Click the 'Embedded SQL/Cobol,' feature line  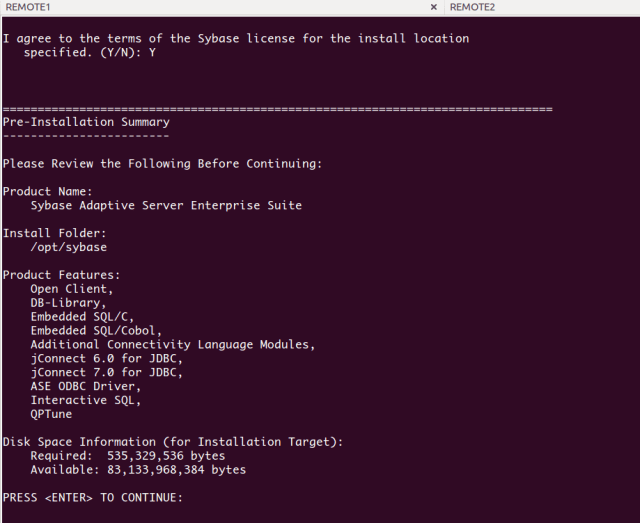tap(96, 331)
